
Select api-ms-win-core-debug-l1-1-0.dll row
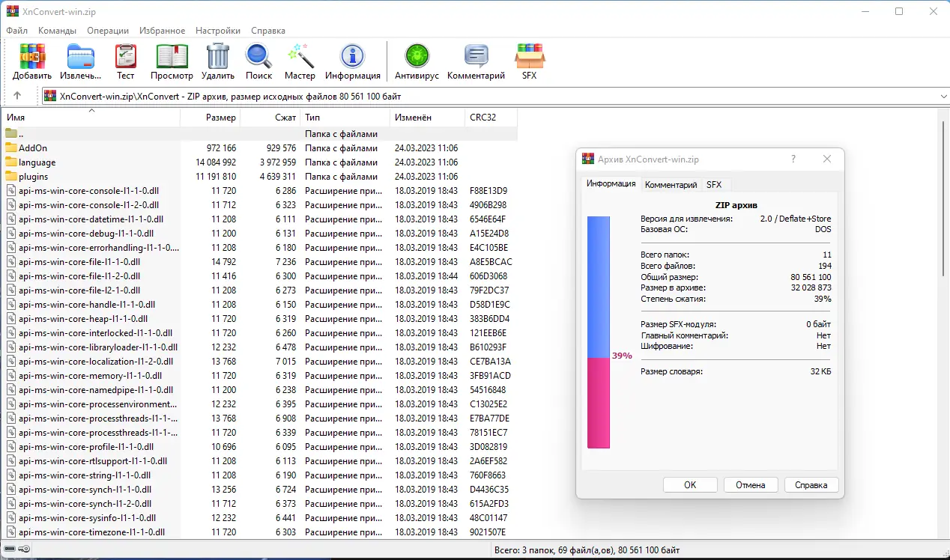tap(260, 234)
